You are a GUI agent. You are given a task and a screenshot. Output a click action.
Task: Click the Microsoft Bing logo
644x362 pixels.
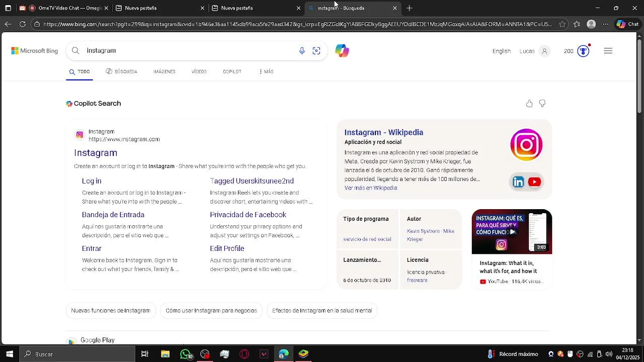[x=35, y=51]
